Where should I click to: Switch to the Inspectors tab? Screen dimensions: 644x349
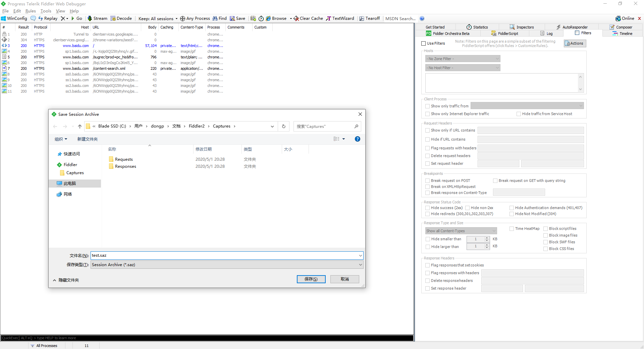[x=522, y=27]
